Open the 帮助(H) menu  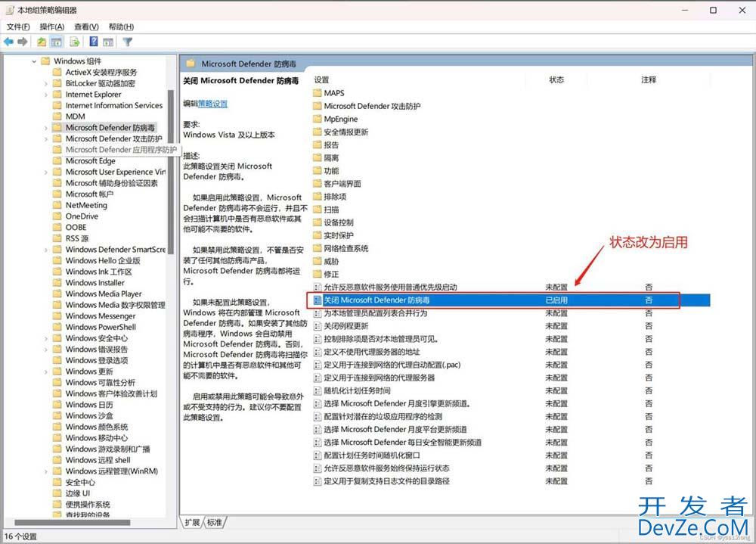tap(121, 27)
